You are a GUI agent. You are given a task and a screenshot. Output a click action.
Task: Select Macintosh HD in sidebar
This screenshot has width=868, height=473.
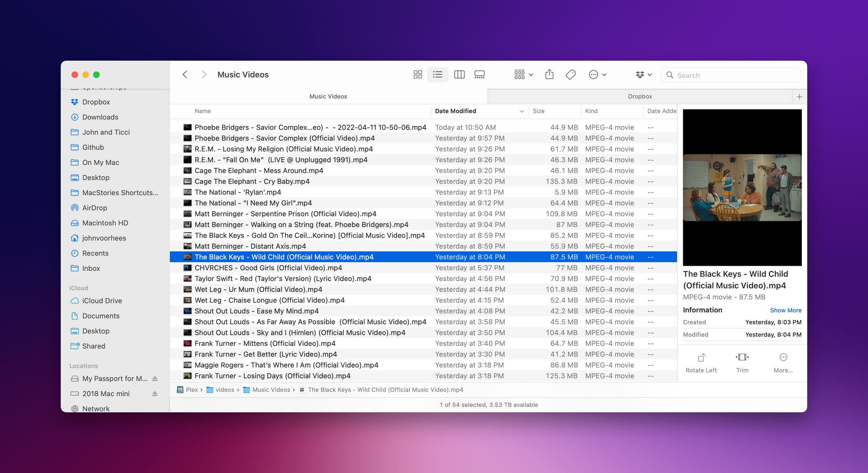[x=105, y=223]
